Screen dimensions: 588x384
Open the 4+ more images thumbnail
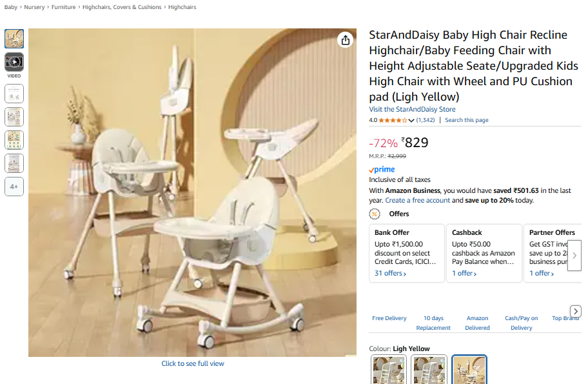click(x=14, y=187)
